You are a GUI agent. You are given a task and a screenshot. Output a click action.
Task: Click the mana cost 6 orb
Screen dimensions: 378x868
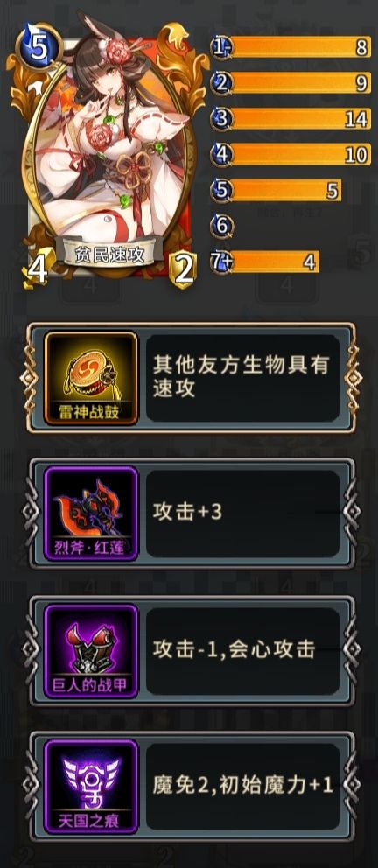[x=221, y=226]
